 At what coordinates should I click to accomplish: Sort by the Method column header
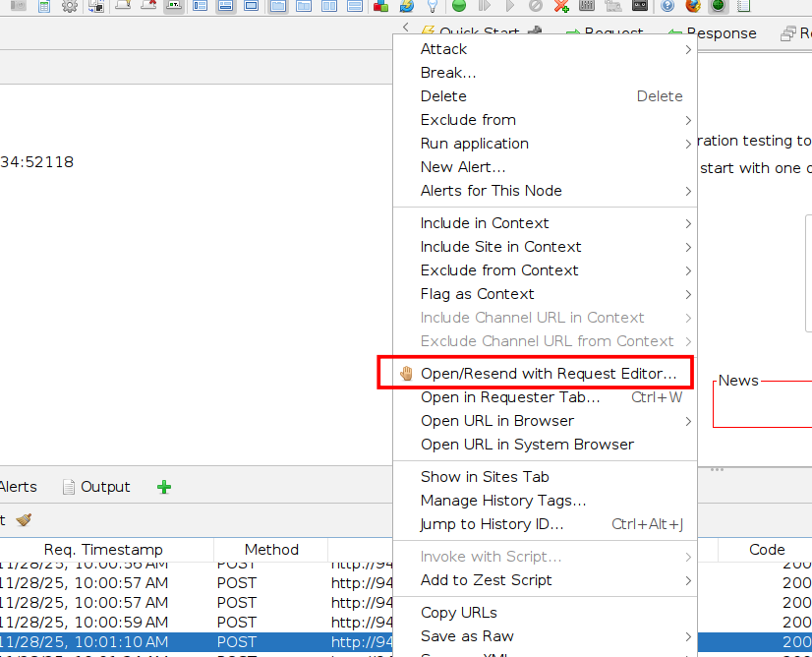(271, 550)
